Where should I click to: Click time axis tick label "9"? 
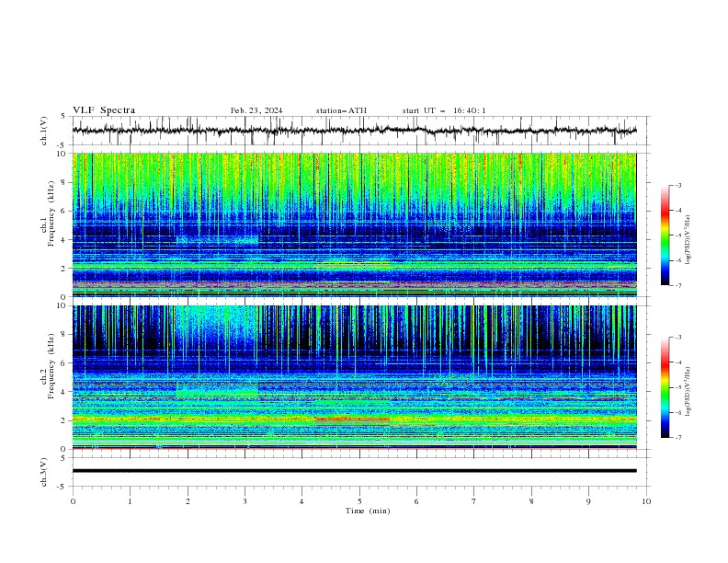[588, 501]
